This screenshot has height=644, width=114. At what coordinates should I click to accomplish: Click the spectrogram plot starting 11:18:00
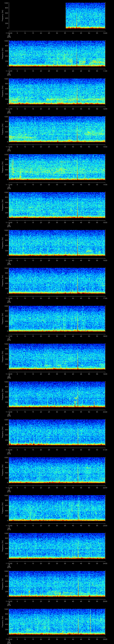pos(57,357)
